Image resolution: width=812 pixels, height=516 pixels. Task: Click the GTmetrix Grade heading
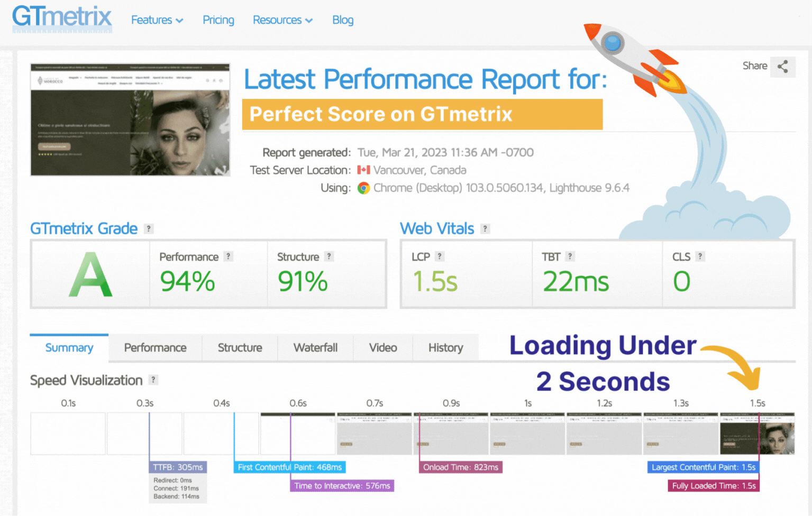tap(84, 229)
